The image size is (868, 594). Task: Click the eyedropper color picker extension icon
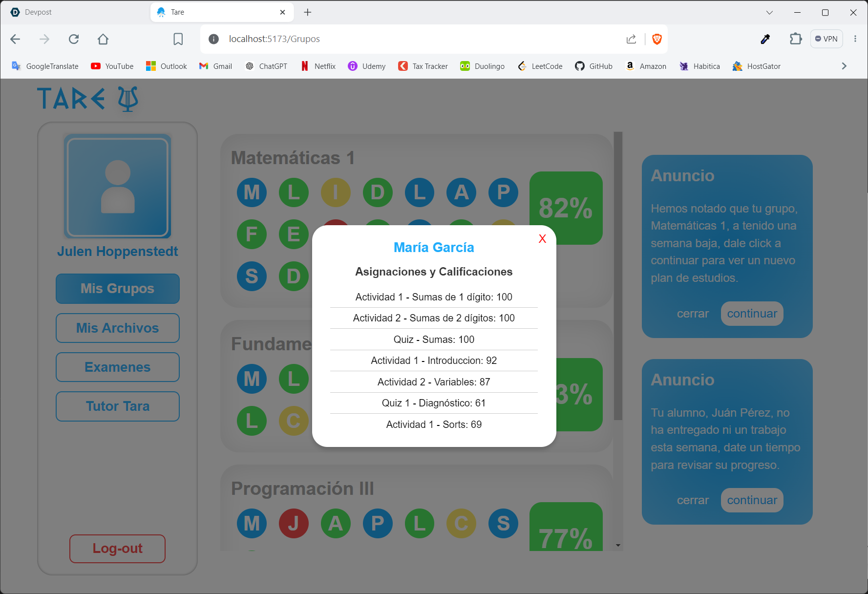point(765,39)
